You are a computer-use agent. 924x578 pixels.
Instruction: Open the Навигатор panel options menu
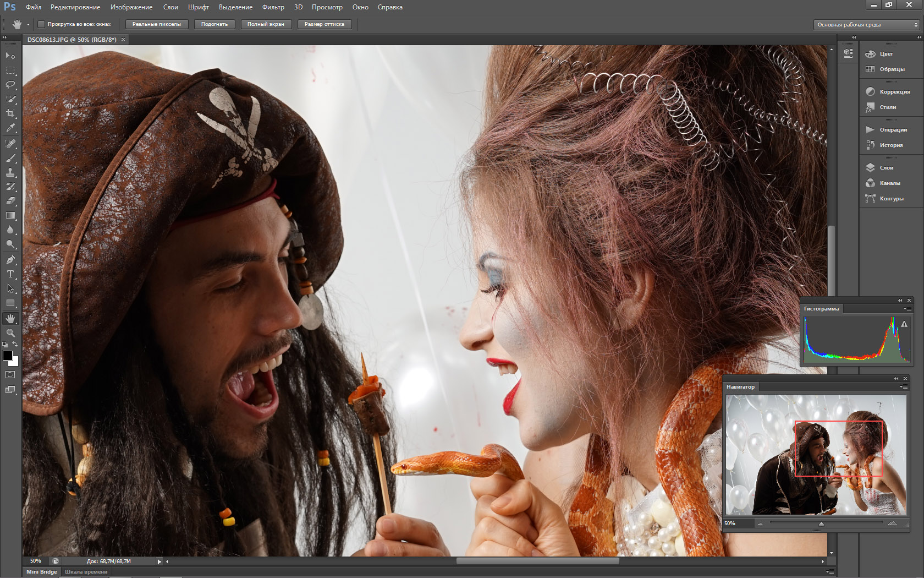pos(903,387)
